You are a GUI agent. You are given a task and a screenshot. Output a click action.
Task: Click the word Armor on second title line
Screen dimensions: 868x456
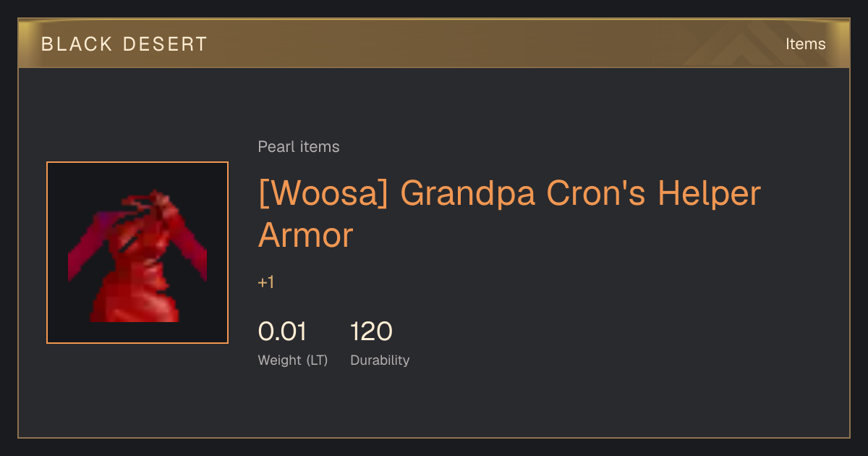305,236
